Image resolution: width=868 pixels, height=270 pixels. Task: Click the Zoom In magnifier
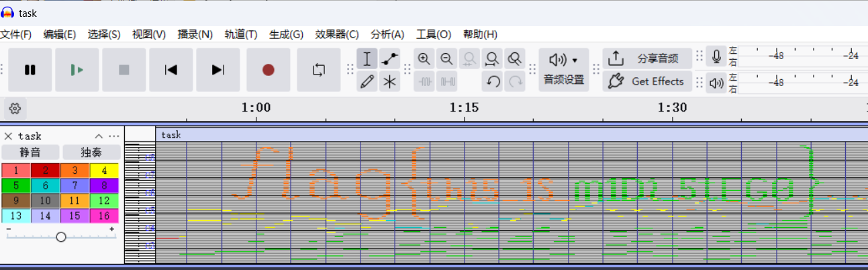424,59
